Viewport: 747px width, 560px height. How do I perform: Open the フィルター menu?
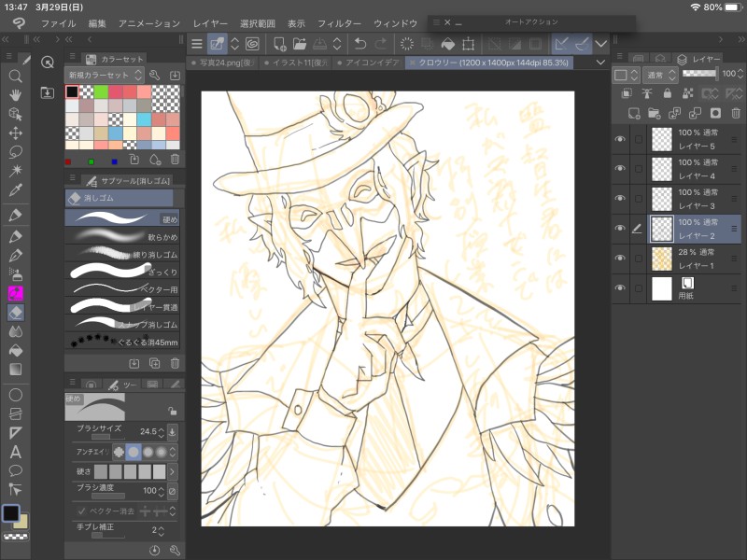coord(339,23)
